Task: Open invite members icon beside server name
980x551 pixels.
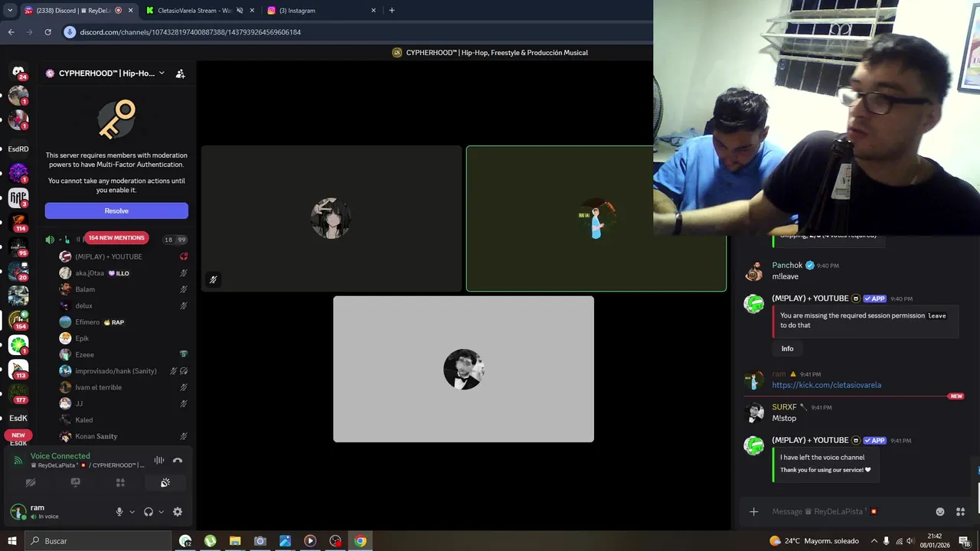Action: point(180,73)
